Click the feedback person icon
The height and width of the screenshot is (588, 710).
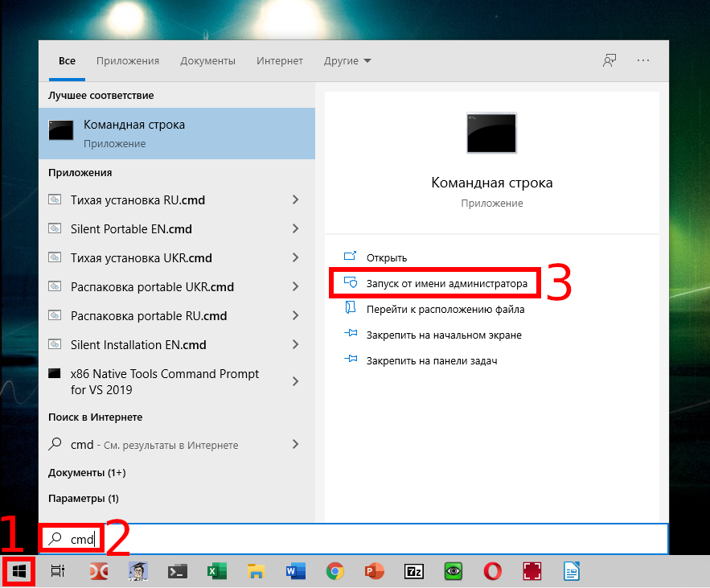pyautogui.click(x=609, y=60)
